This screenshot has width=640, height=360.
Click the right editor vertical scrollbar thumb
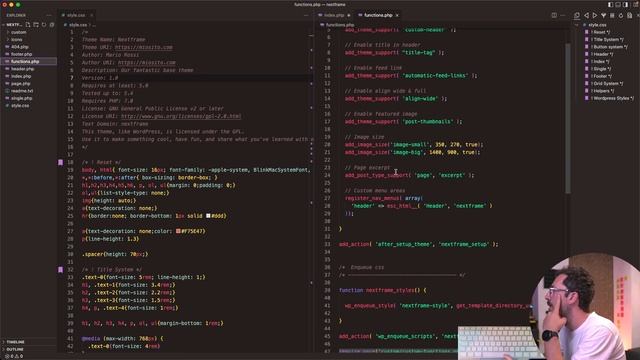point(568,118)
